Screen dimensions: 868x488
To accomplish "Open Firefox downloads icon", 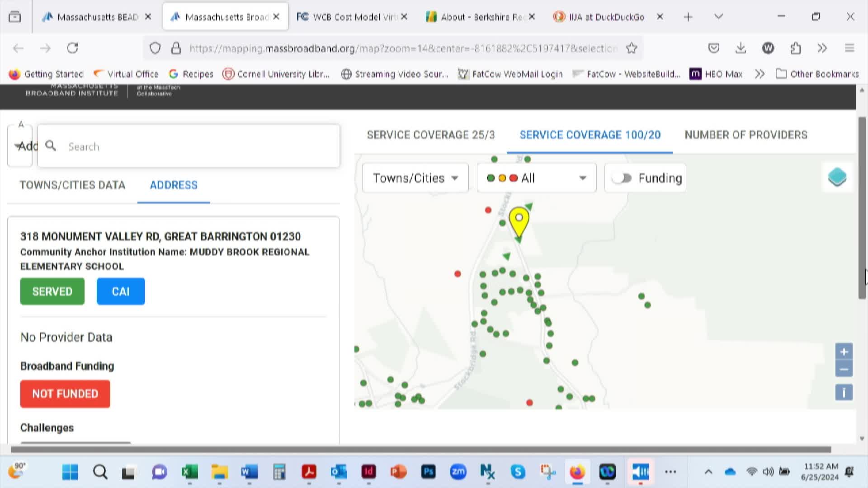I will [x=741, y=48].
